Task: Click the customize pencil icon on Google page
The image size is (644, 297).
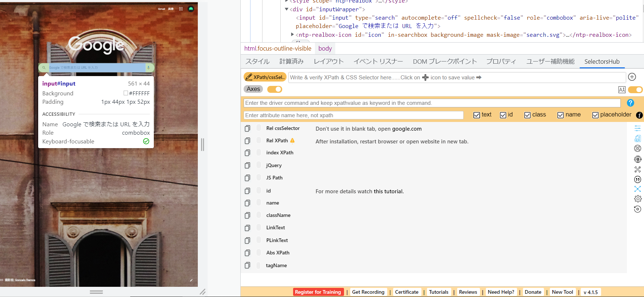Action: click(x=191, y=280)
